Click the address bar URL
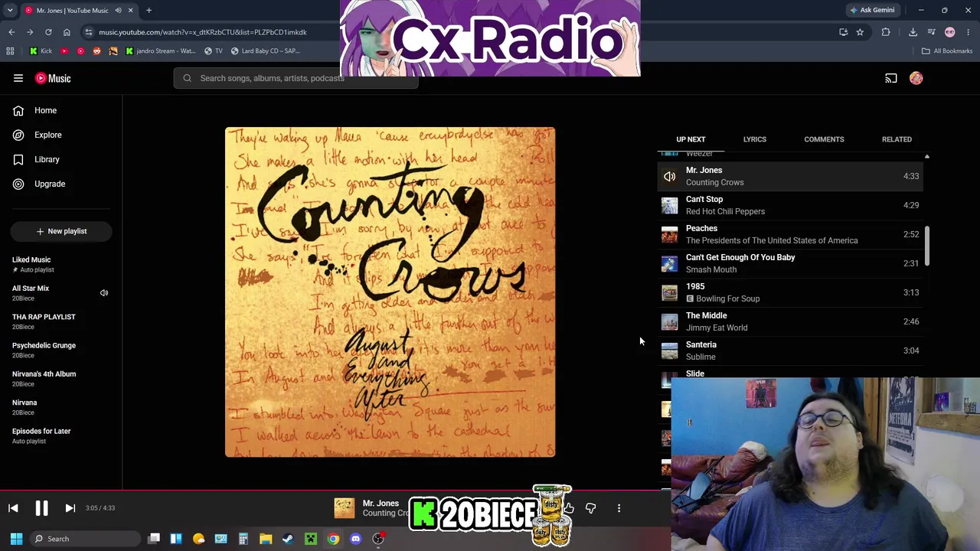Image resolution: width=980 pixels, height=551 pixels. tap(203, 32)
